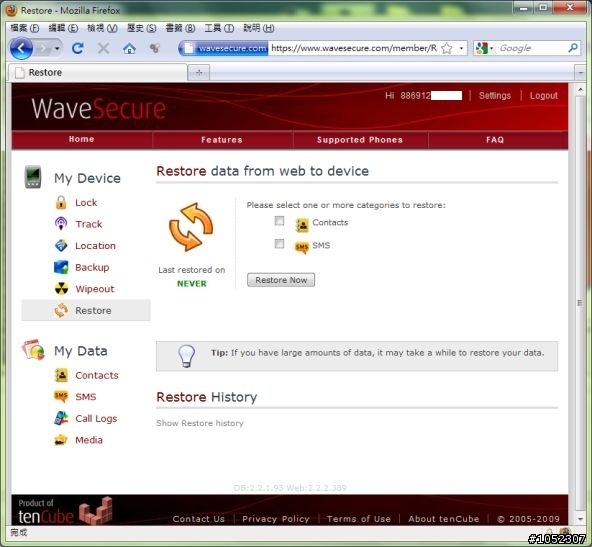Go to Supported Phones navigation tab
Image resolution: width=592 pixels, height=547 pixels.
[360, 140]
